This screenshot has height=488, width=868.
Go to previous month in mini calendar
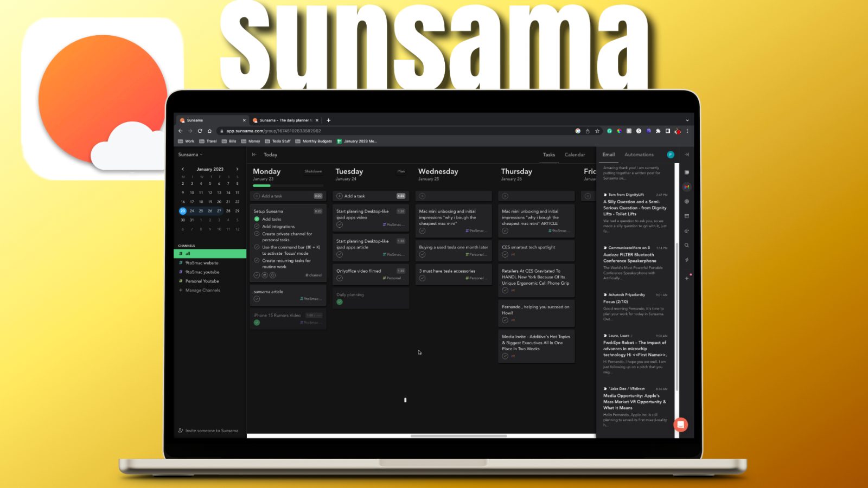[x=183, y=169]
